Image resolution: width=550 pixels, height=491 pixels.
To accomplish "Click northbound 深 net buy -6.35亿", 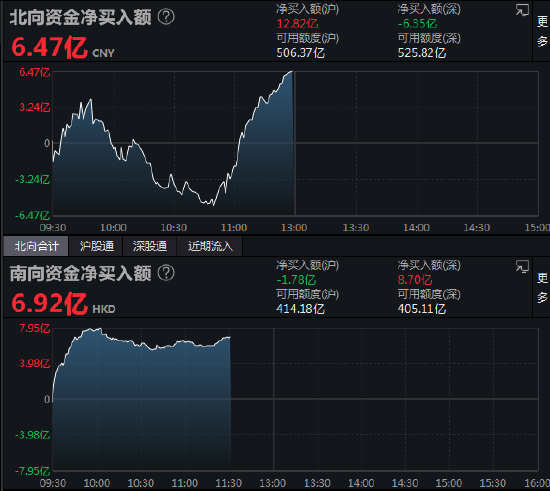I will click(417, 23).
